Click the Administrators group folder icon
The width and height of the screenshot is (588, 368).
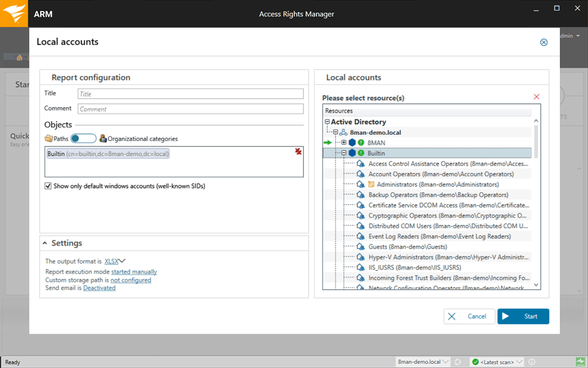pyautogui.click(x=370, y=184)
